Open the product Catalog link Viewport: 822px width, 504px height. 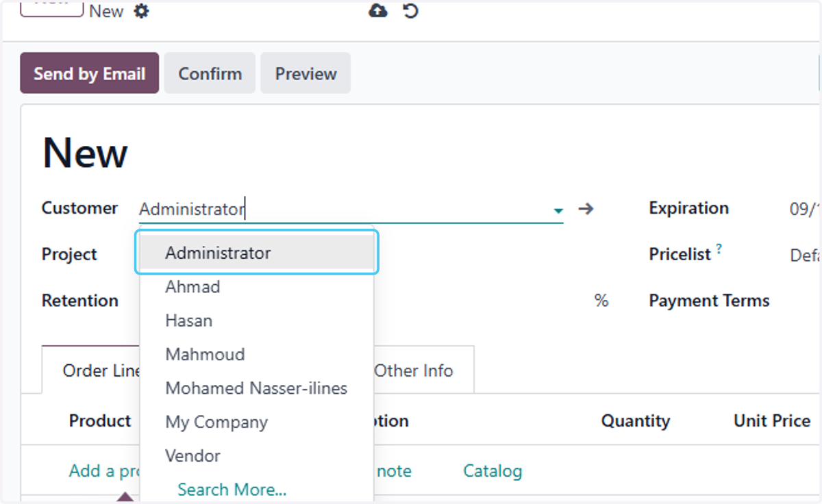pyautogui.click(x=493, y=471)
